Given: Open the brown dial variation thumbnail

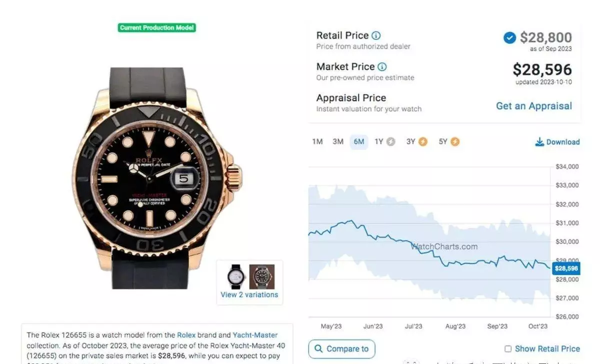Looking at the screenshot, I should coord(262,277).
